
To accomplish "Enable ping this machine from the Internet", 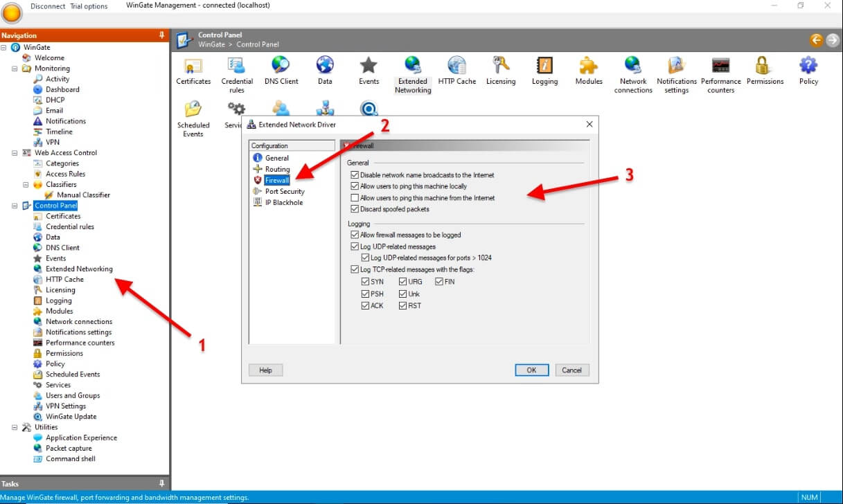I will coord(355,198).
